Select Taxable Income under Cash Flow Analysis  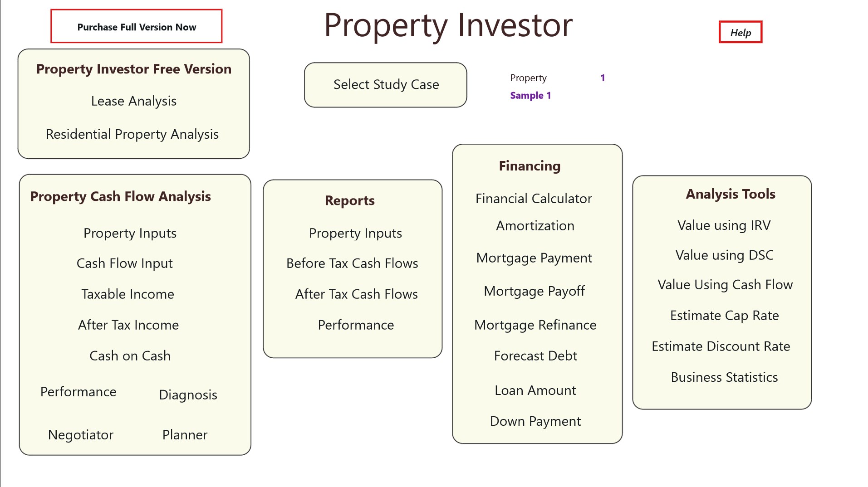click(128, 294)
